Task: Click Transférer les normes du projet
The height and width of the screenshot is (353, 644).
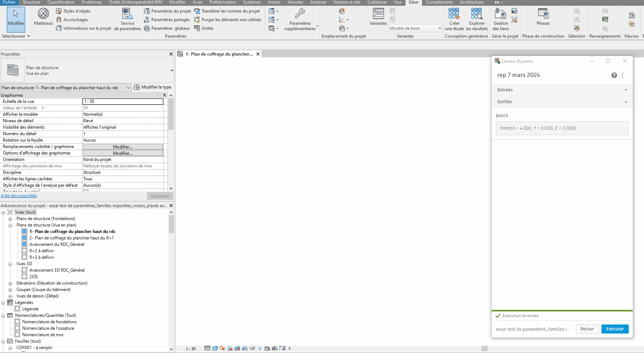Action: click(227, 11)
